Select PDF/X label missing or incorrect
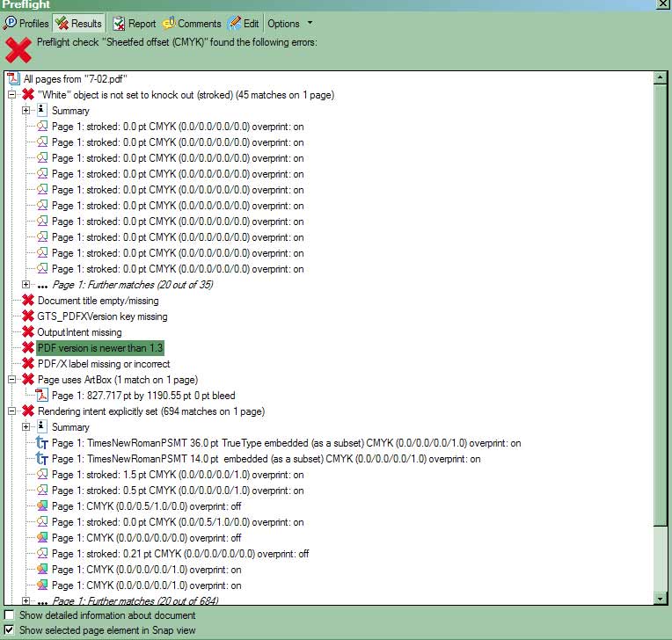 click(103, 364)
